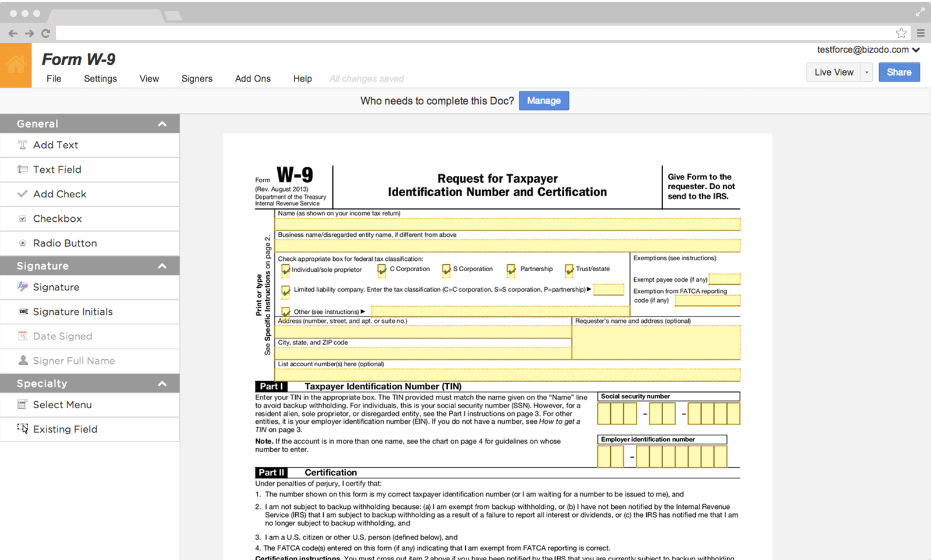
Task: Select the Add Text tool icon
Action: [23, 145]
